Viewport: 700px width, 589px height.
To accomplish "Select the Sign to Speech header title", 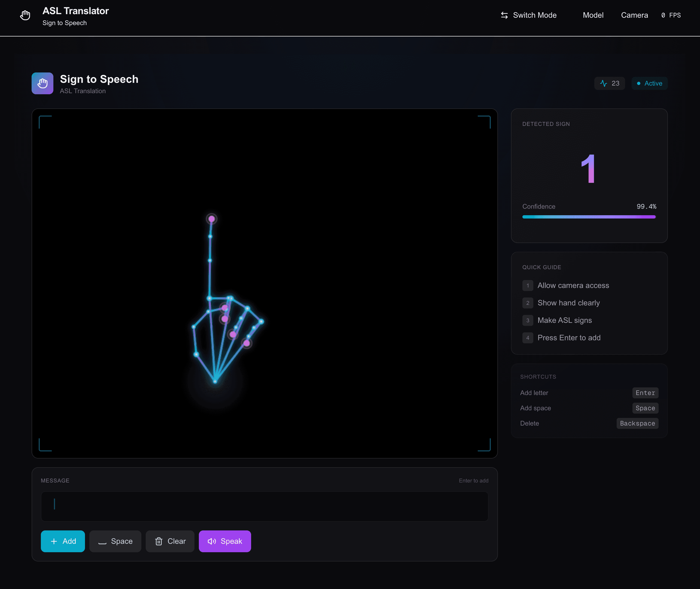I will tap(99, 79).
